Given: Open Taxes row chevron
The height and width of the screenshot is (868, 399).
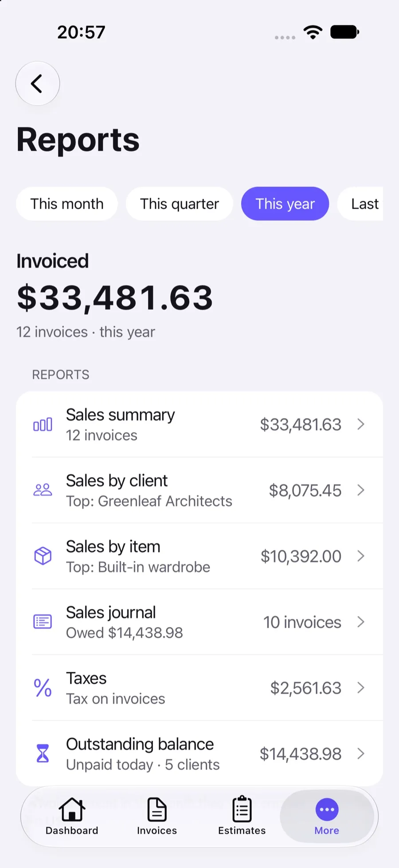Looking at the screenshot, I should pyautogui.click(x=361, y=688).
